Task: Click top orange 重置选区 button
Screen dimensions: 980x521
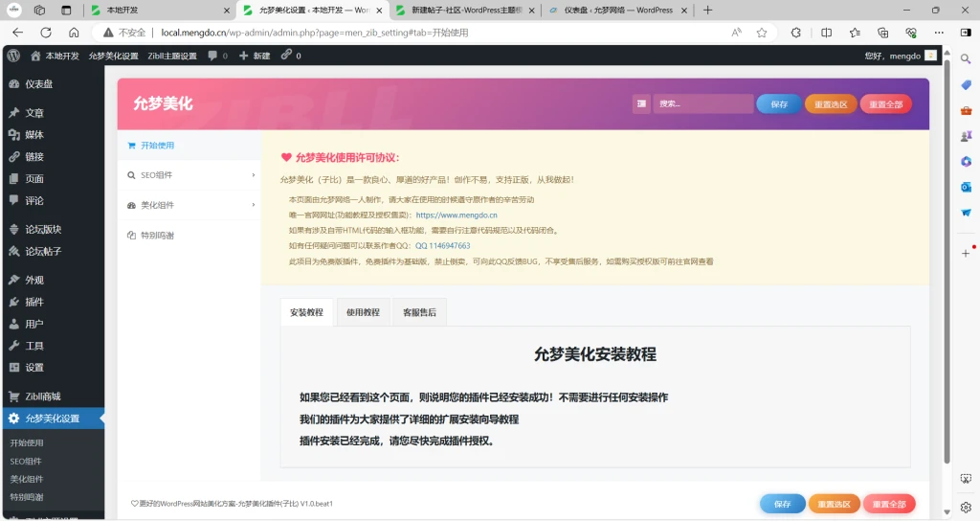Action: [831, 104]
